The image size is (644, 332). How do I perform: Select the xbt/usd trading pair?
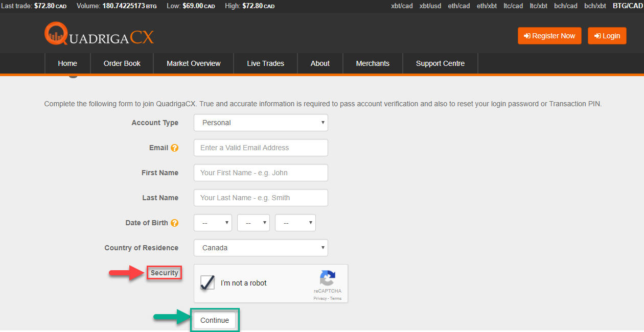point(430,6)
